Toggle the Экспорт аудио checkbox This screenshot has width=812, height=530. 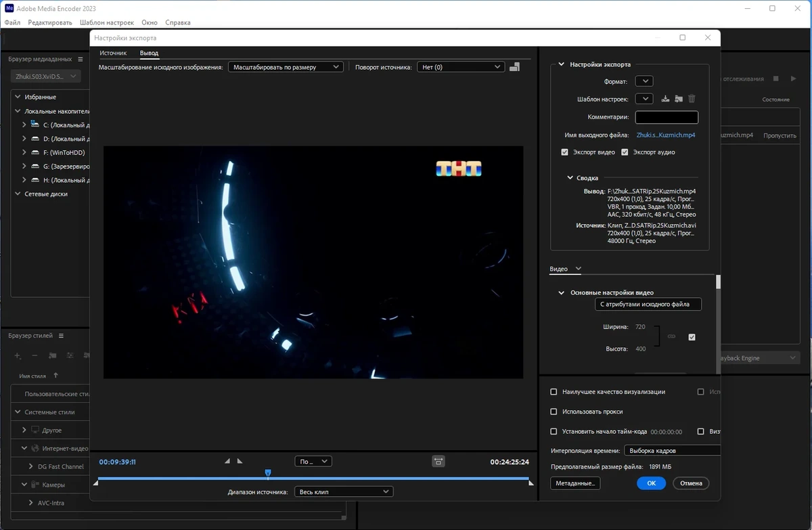[x=625, y=152]
